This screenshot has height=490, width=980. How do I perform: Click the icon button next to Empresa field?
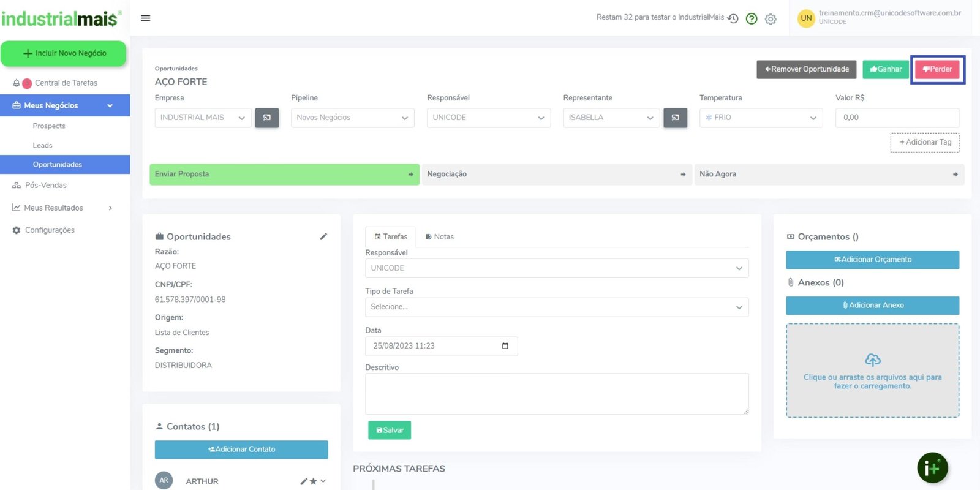[267, 118]
